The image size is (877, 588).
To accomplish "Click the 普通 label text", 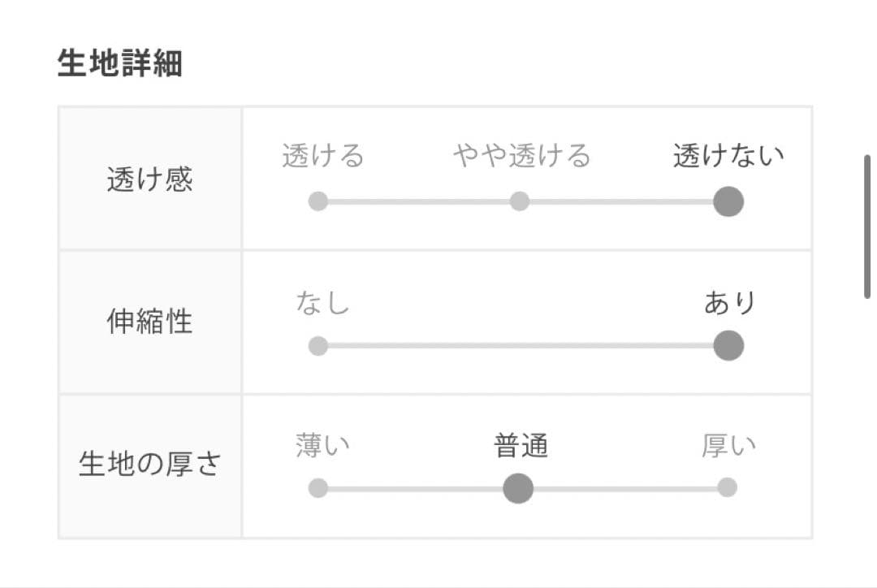I will coord(521,446).
